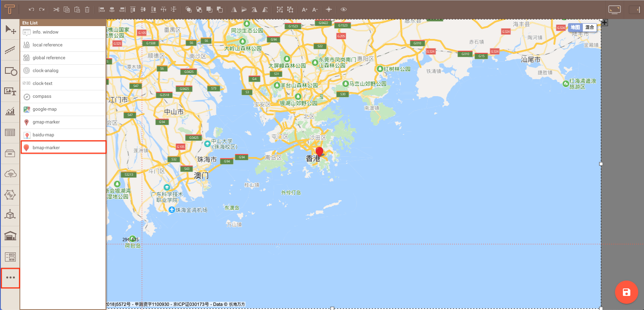
Task: Select compass component
Action: click(x=63, y=97)
